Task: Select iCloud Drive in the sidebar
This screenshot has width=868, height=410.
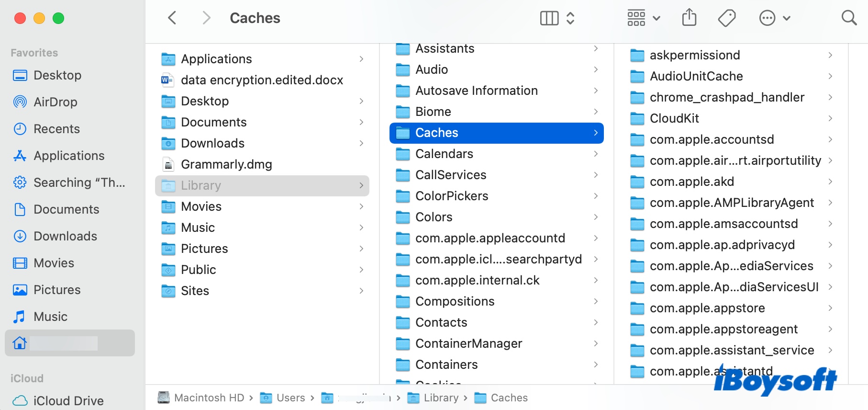Action: point(68,400)
